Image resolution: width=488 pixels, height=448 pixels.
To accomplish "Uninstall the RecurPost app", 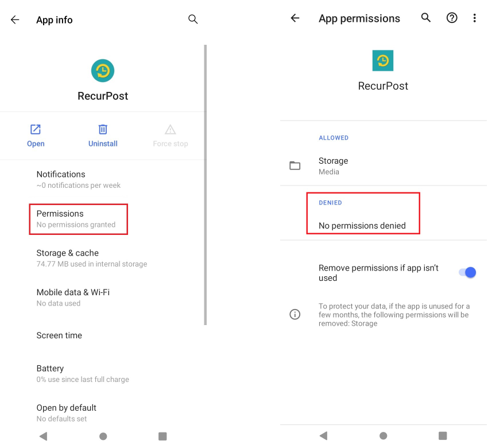I will coord(103,136).
